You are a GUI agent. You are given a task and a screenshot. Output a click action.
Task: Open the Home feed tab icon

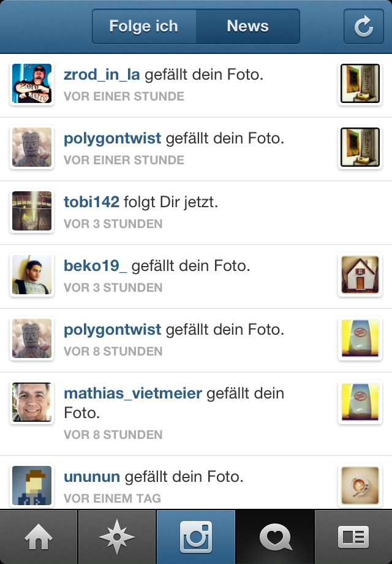[x=39, y=536]
